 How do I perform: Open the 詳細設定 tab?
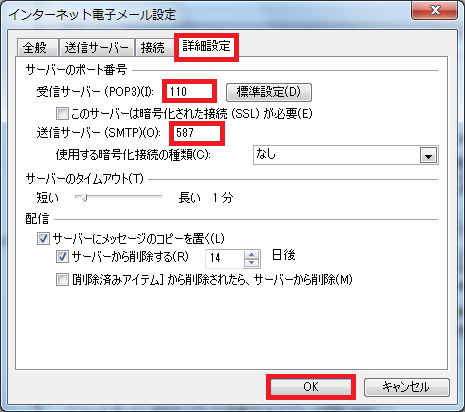(206, 46)
